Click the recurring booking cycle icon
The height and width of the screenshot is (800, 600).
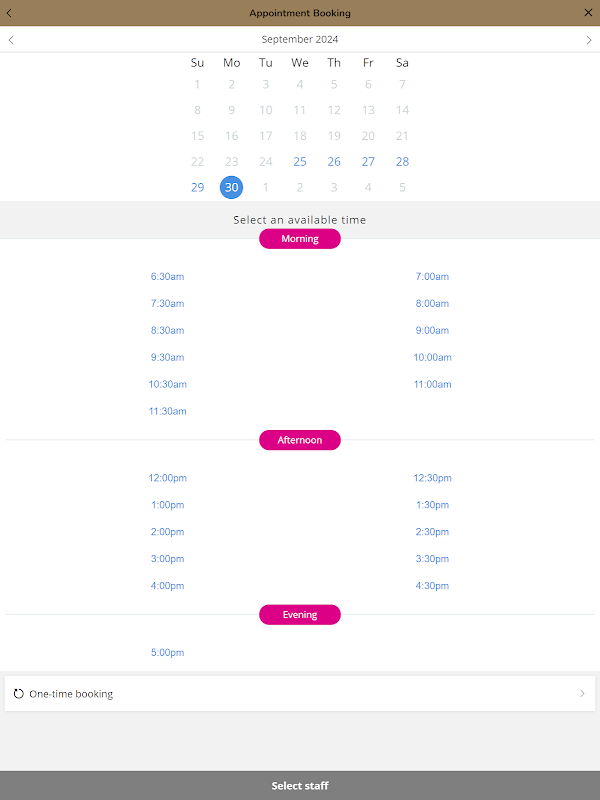click(19, 693)
